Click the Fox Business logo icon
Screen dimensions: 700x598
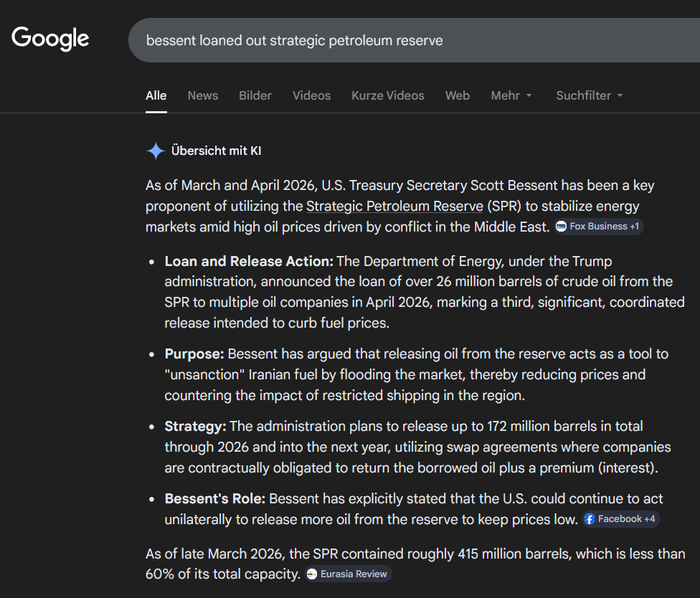pyautogui.click(x=561, y=227)
